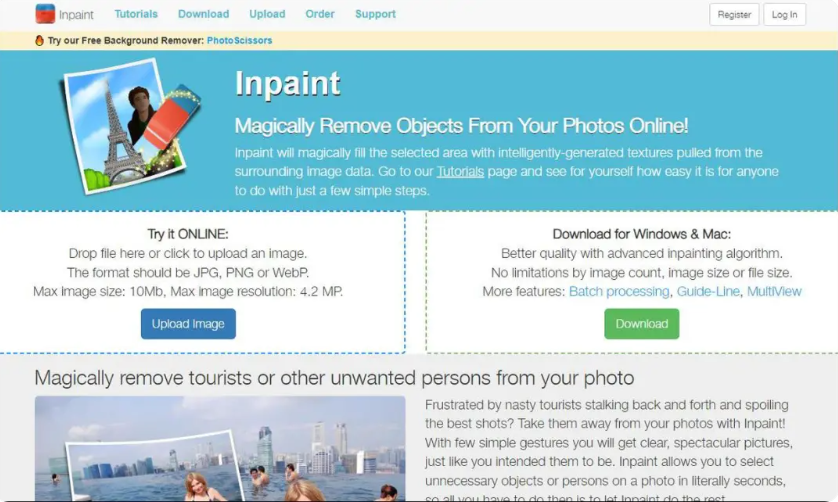The width and height of the screenshot is (838, 502).
Task: Open the MultiView feature link
Action: (x=774, y=291)
